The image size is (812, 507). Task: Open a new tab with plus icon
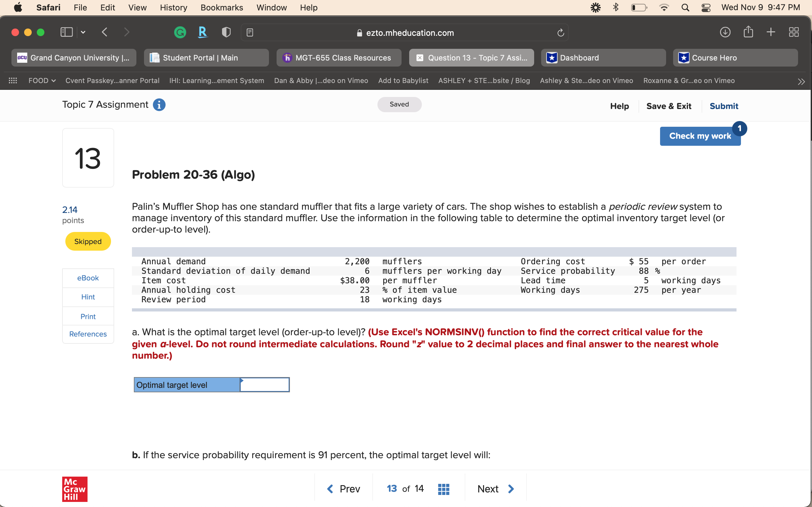coord(771,32)
